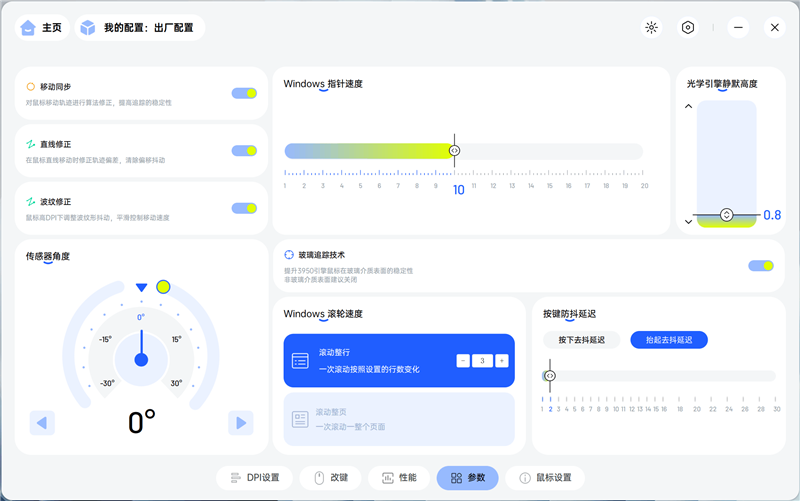800x501 pixels.
Task: Increase scroll lines with plus button
Action: 502,361
